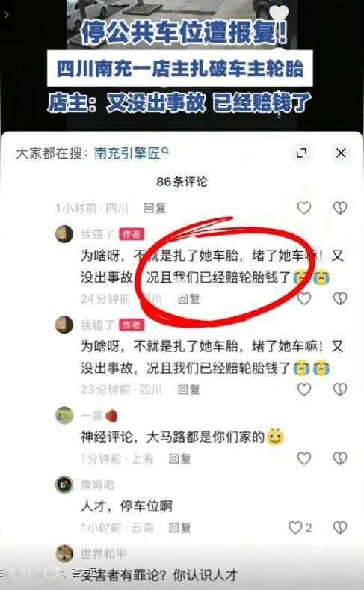Like the 人才，停车位啊 comment
The height and width of the screenshot is (590, 364).
[295, 527]
